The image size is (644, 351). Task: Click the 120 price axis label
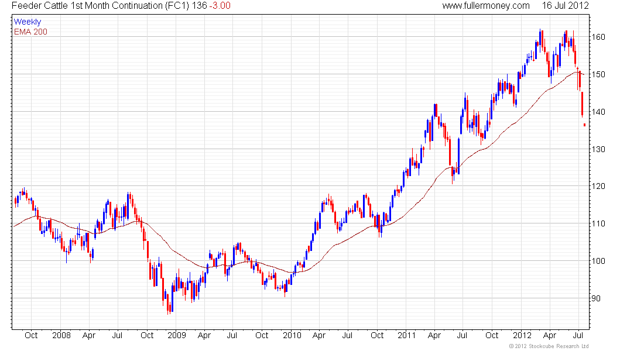[599, 186]
